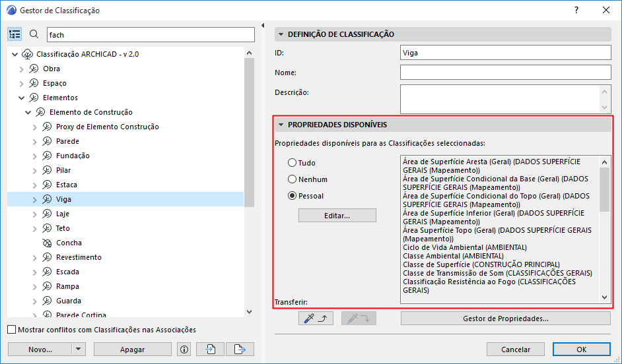The image size is (622, 364).
Task: Open the Novo button dropdown arrow
Action: pyautogui.click(x=78, y=349)
